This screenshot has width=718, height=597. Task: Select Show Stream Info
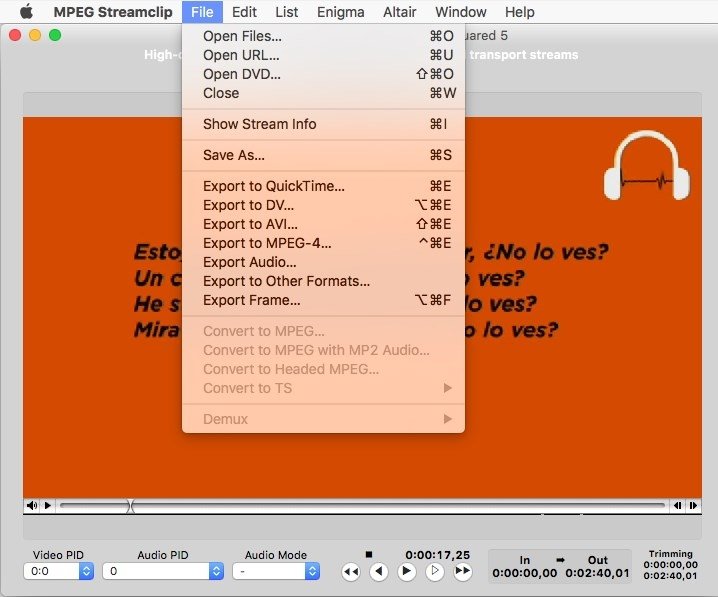[323, 124]
